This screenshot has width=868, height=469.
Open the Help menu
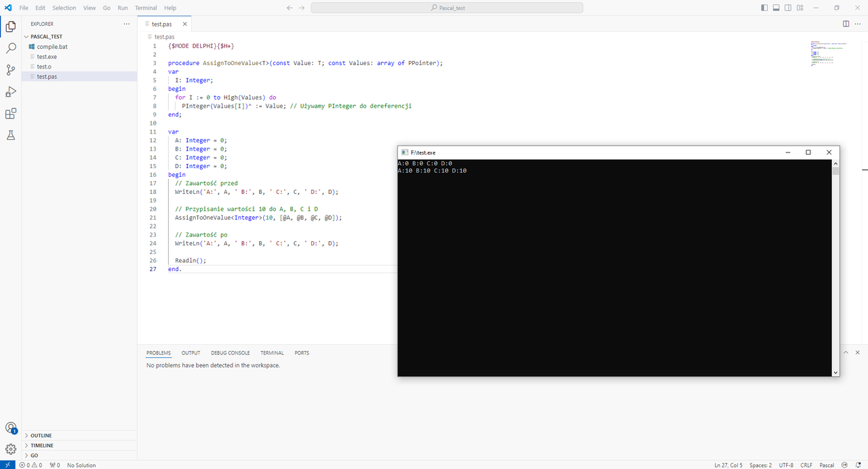[x=170, y=7]
